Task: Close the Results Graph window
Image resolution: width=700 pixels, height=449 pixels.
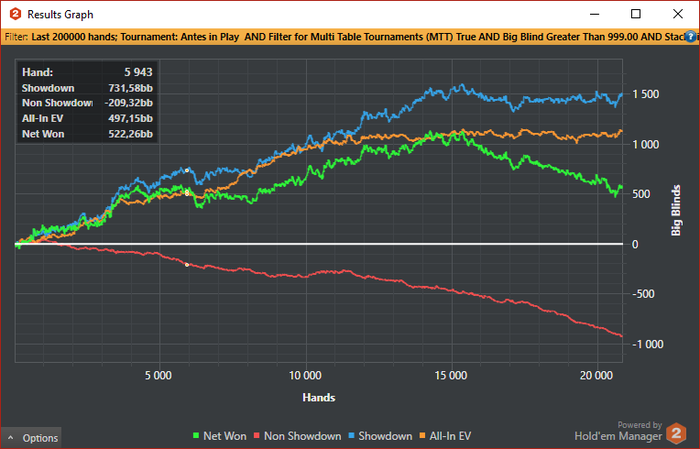Action: pos(678,14)
